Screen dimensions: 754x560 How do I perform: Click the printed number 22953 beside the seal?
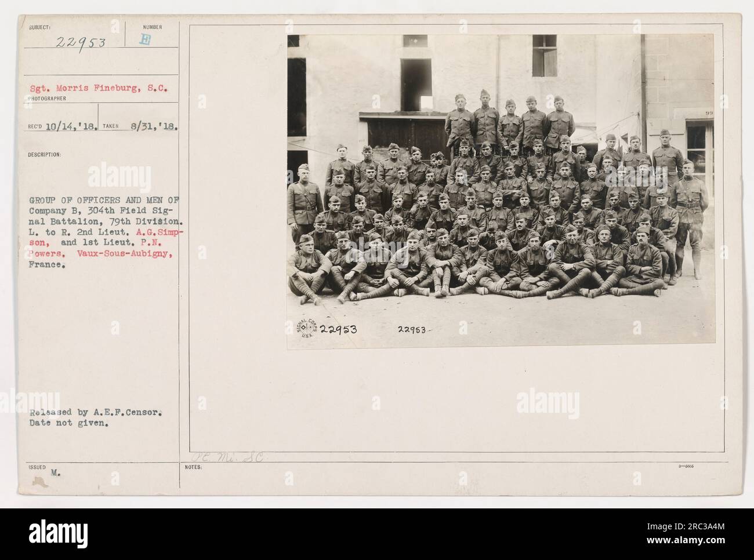pyautogui.click(x=339, y=330)
